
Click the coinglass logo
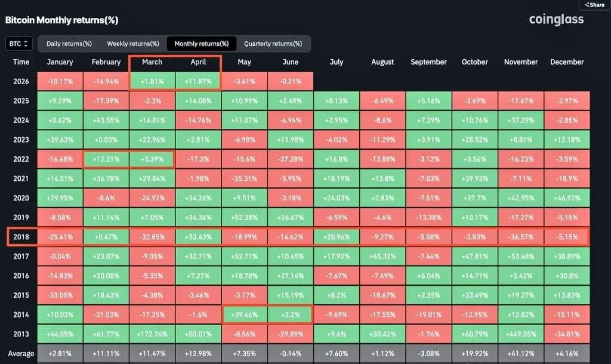click(x=556, y=20)
